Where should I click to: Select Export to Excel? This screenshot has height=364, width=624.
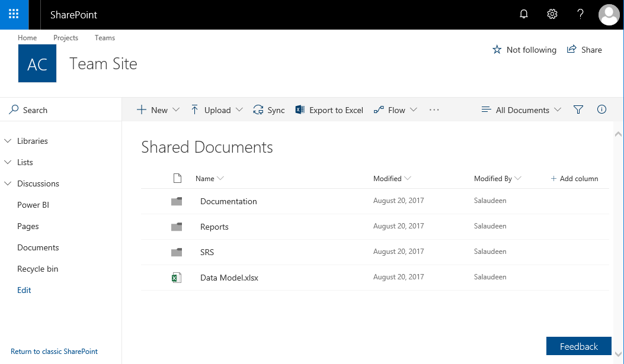(x=329, y=109)
